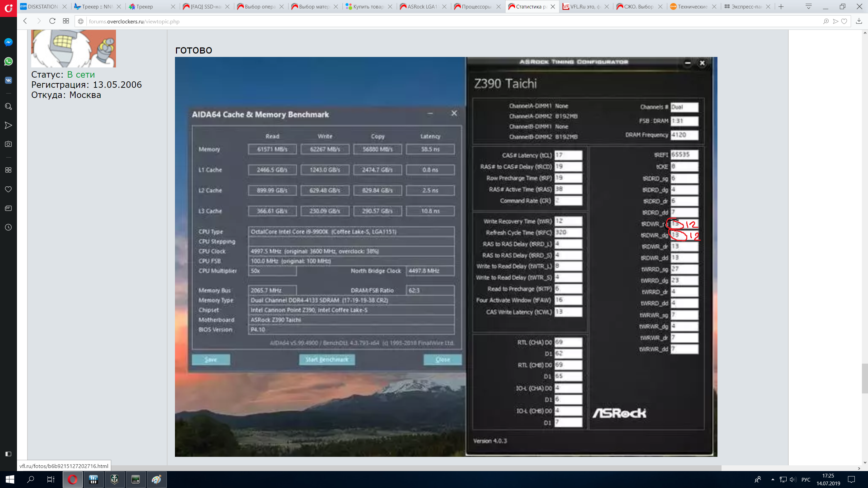
Task: Open WhatsApp in the Opera sidebar
Action: coord(8,61)
